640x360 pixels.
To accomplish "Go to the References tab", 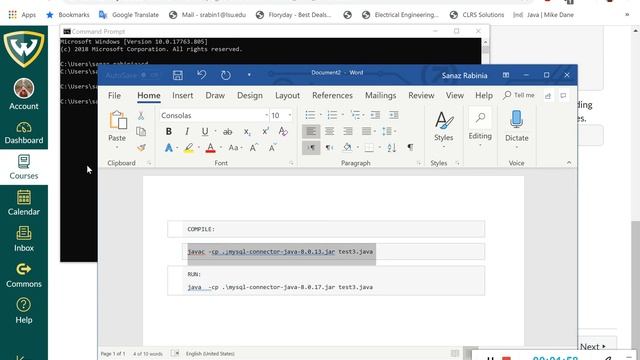I will 332,96.
